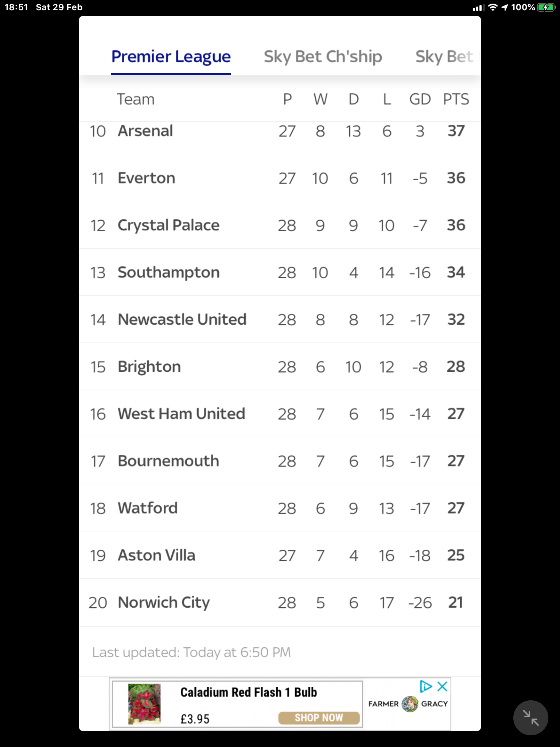Open Crystal Palace team page

280,225
